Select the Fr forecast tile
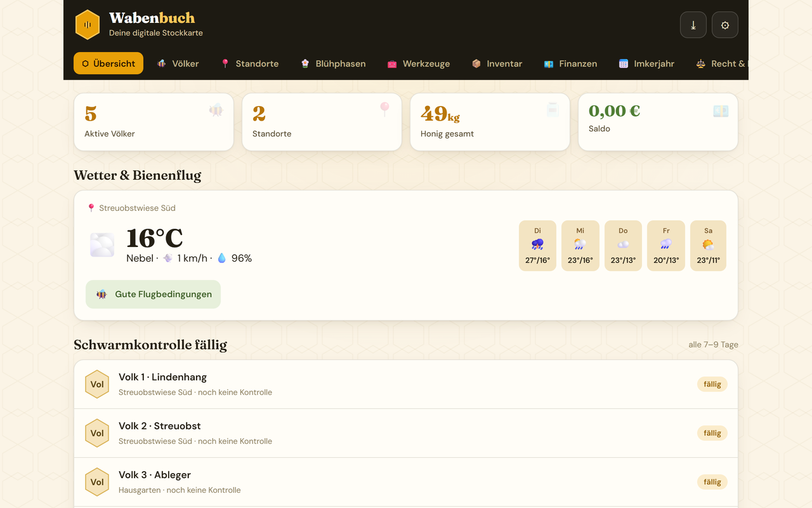This screenshot has height=508, width=812. [666, 246]
